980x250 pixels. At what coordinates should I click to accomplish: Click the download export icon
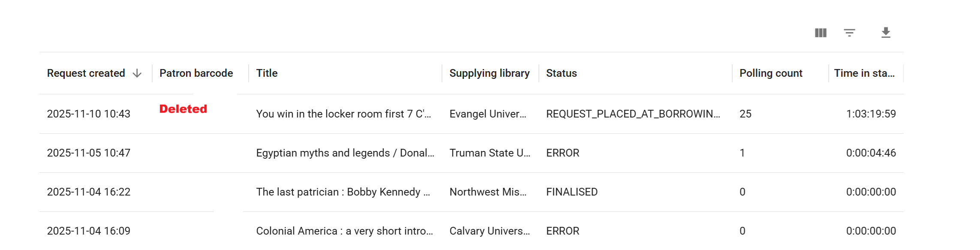[886, 33]
